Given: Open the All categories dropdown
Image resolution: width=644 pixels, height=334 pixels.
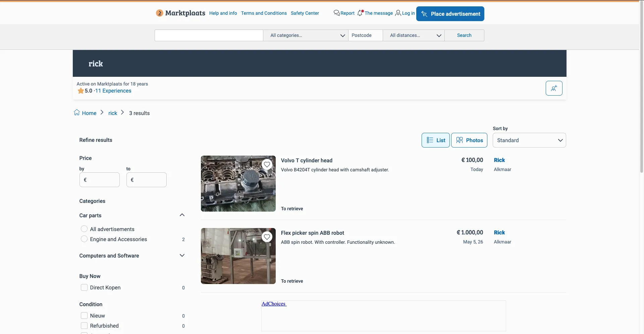Looking at the screenshot, I should [x=306, y=35].
